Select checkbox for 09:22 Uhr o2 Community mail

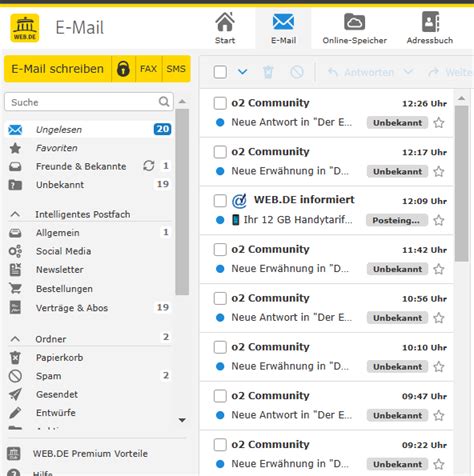click(x=220, y=444)
